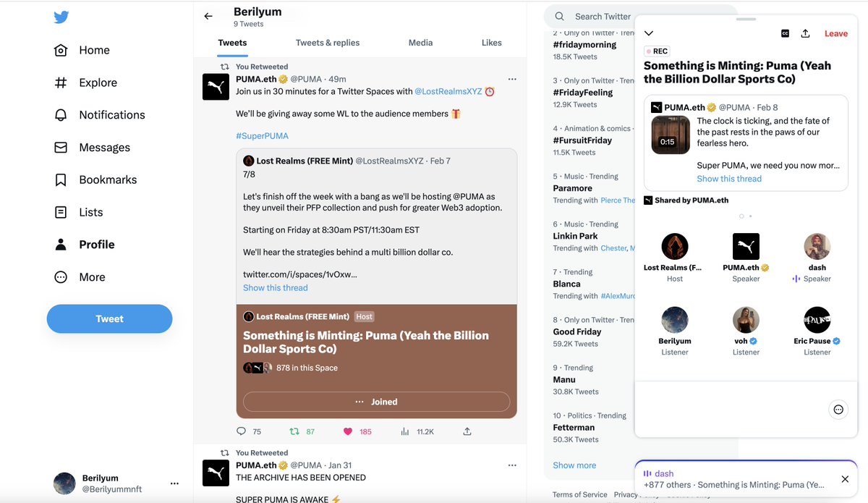Click the search magnifier icon
The height and width of the screenshot is (503, 868).
(x=560, y=17)
